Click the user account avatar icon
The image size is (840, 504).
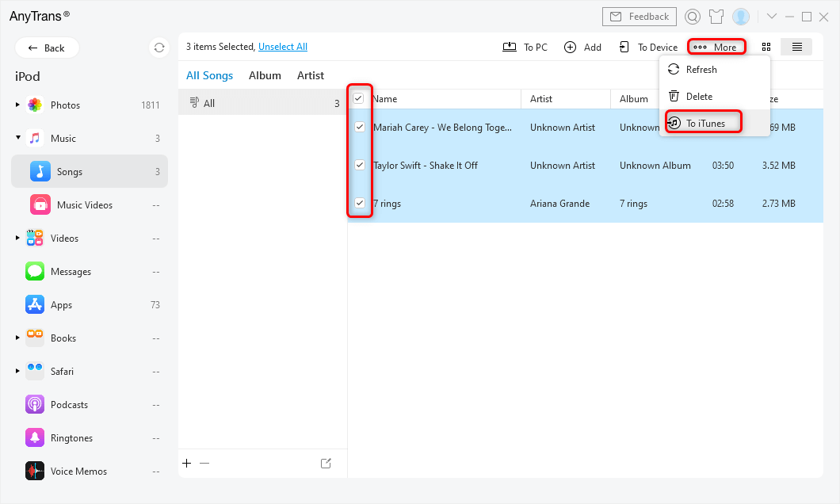coord(741,17)
